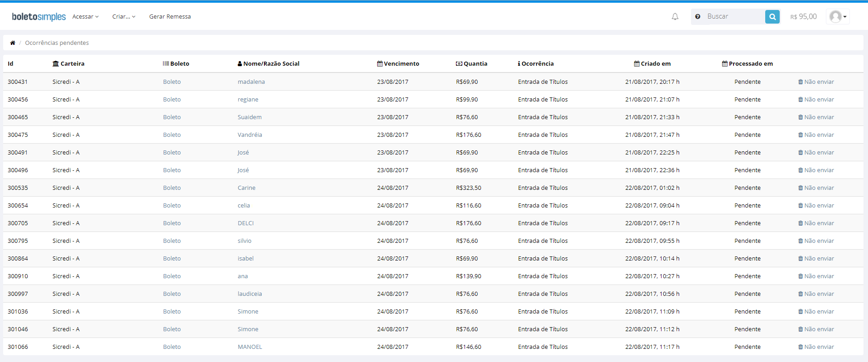Click trash icon in row 300910
This screenshot has height=362, width=868.
pyautogui.click(x=801, y=276)
